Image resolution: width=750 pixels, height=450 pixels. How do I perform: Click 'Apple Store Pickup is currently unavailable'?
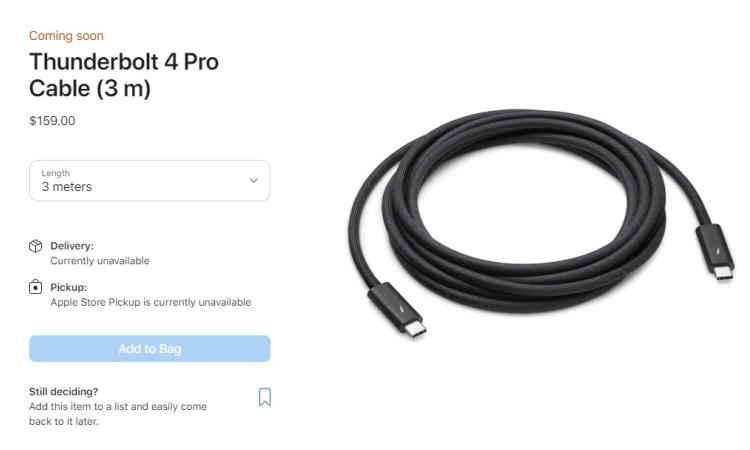pyautogui.click(x=151, y=302)
